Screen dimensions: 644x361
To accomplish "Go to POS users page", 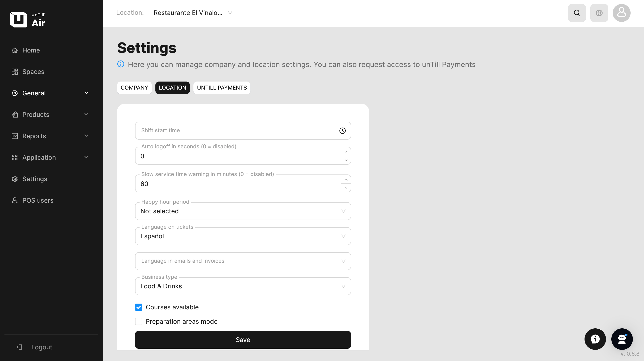I will pyautogui.click(x=38, y=200).
